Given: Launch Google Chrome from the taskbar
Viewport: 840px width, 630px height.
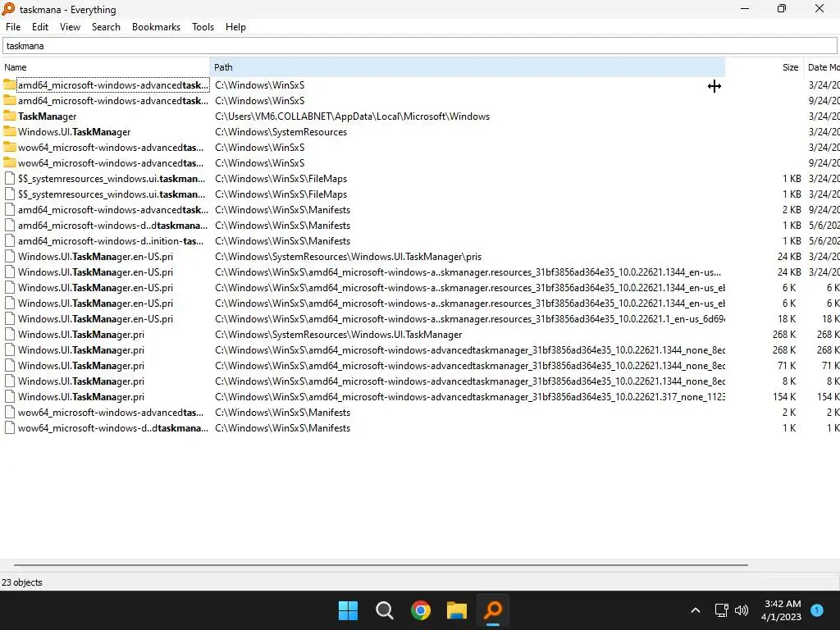Looking at the screenshot, I should pyautogui.click(x=421, y=610).
